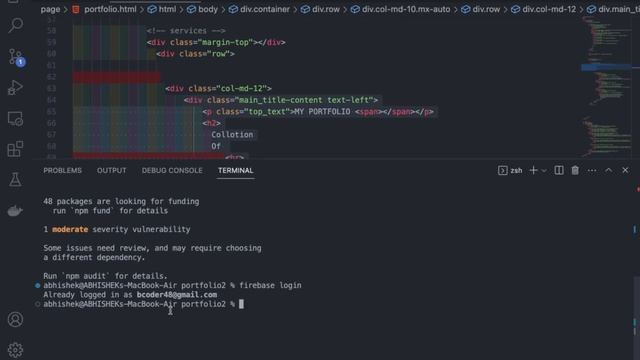Close the terminal panel
Image resolution: width=640 pixels, height=360 pixels.
point(625,171)
